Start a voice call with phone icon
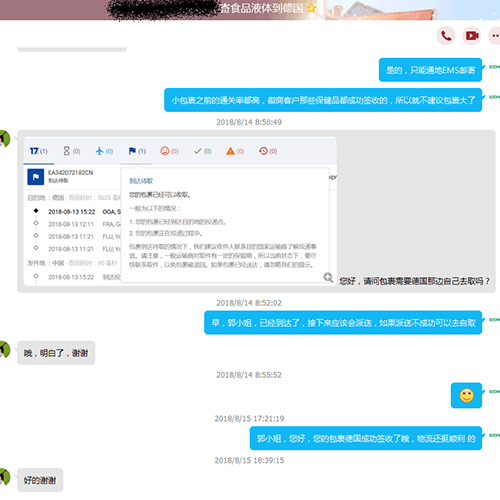Viewport: 500px width, 500px height. click(446, 35)
